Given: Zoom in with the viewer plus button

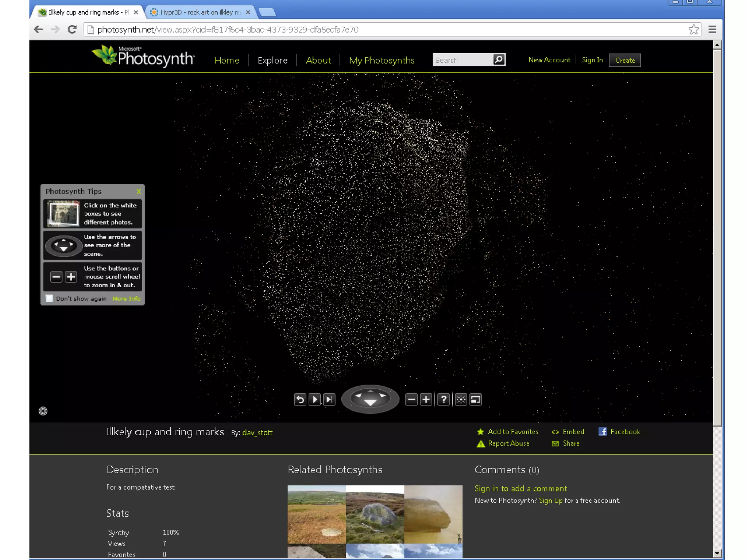Looking at the screenshot, I should coord(426,400).
